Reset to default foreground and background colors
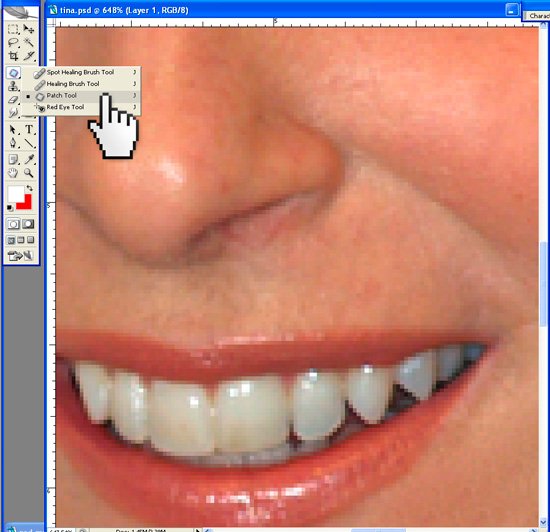550x532 pixels. point(10,208)
